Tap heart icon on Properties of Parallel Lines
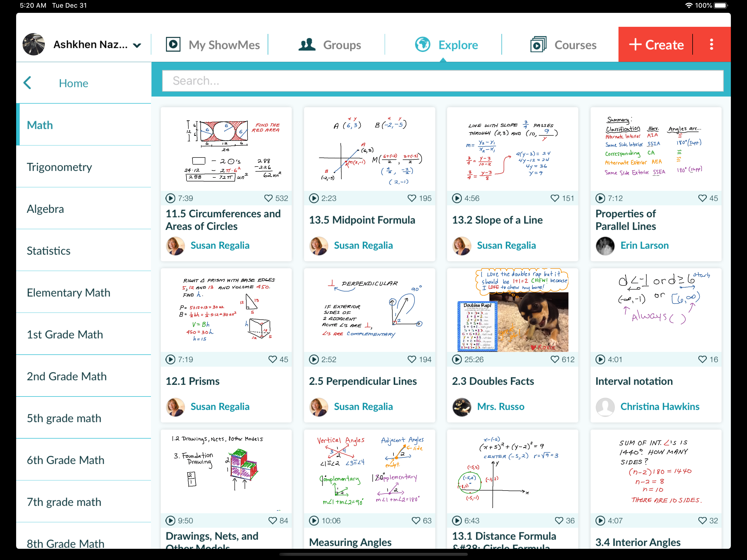This screenshot has height=560, width=747. (702, 198)
